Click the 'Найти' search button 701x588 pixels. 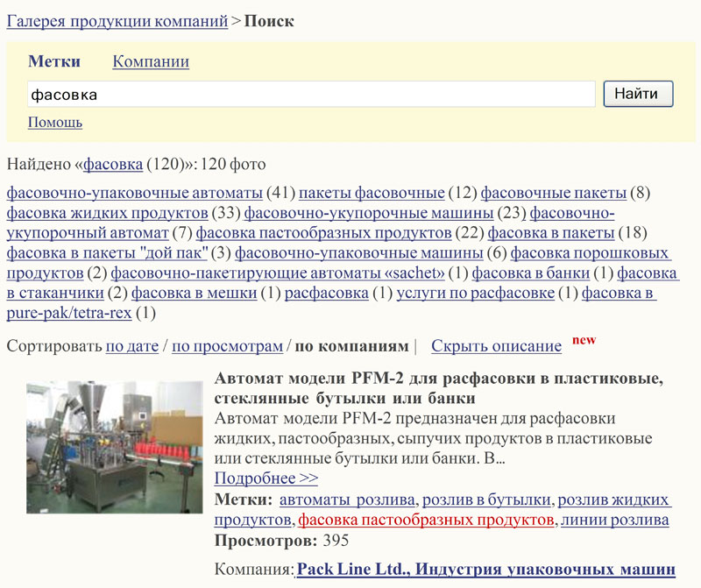637,94
